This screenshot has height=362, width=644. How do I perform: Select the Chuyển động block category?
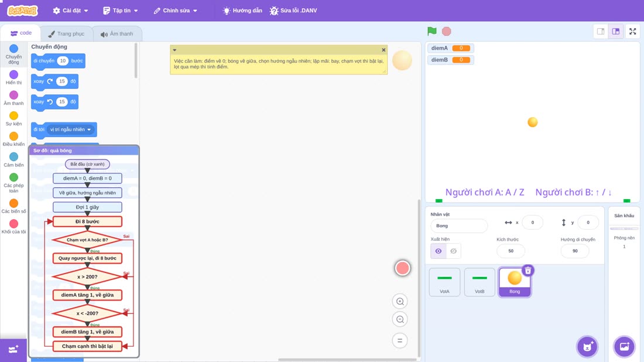13,54
